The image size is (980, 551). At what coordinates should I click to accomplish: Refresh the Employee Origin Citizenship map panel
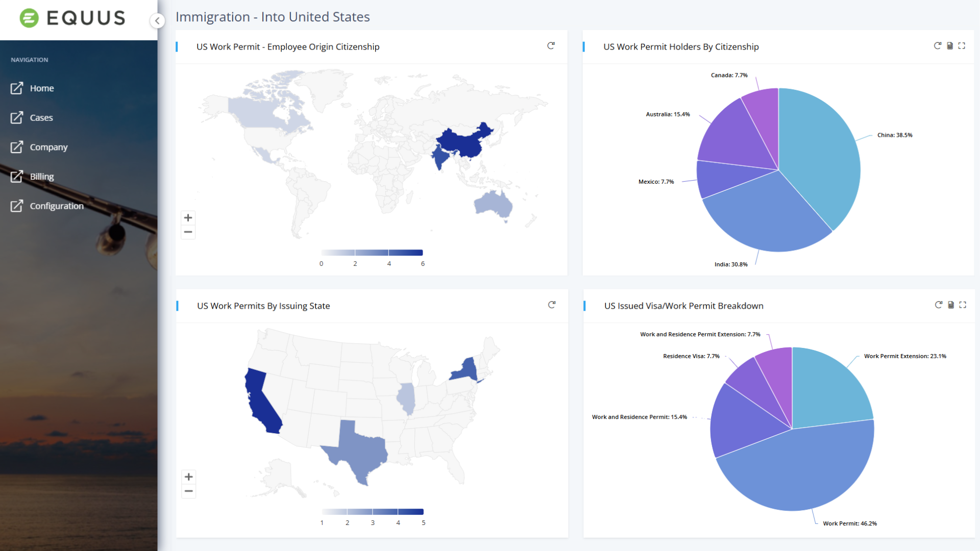(x=551, y=46)
